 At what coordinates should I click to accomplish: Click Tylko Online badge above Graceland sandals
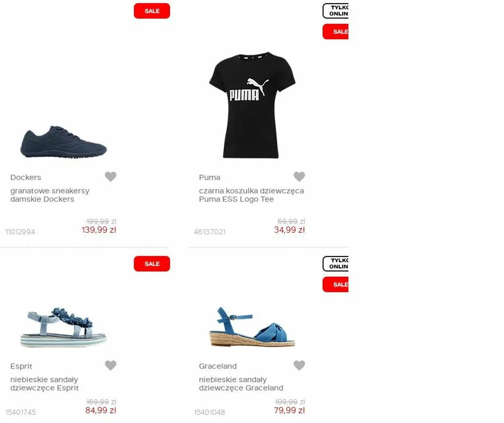pyautogui.click(x=335, y=264)
